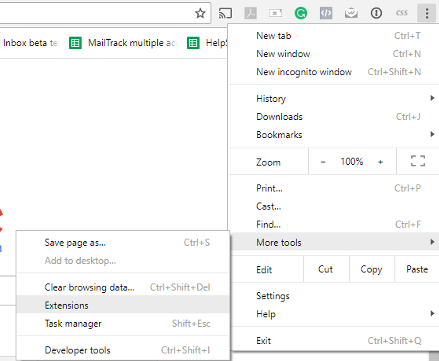This screenshot has width=439, height=361.
Task: Click the Paste edit button
Action: pyautogui.click(x=417, y=269)
